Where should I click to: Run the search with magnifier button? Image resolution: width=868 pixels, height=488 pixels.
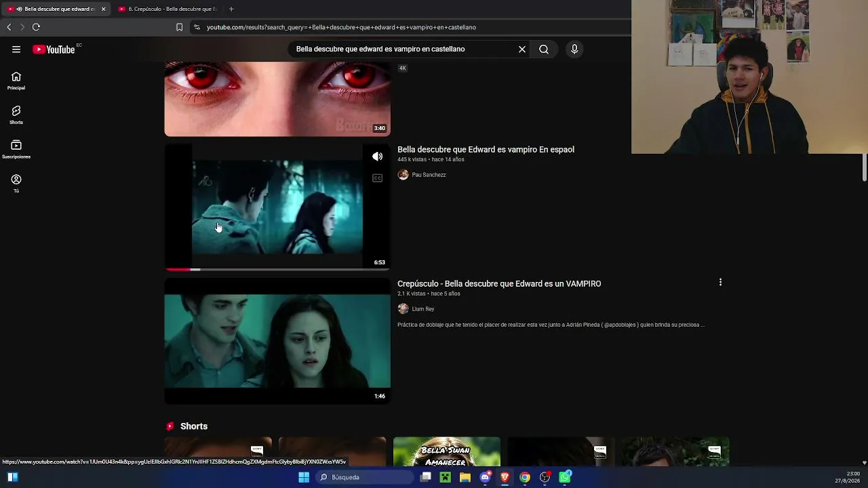(x=544, y=49)
